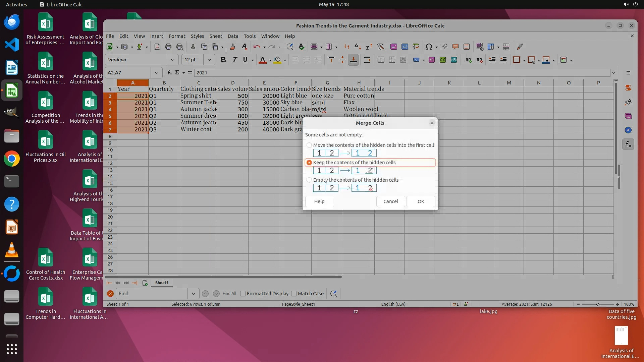Select Move contents into first cell option
644x362 pixels.
click(x=309, y=145)
